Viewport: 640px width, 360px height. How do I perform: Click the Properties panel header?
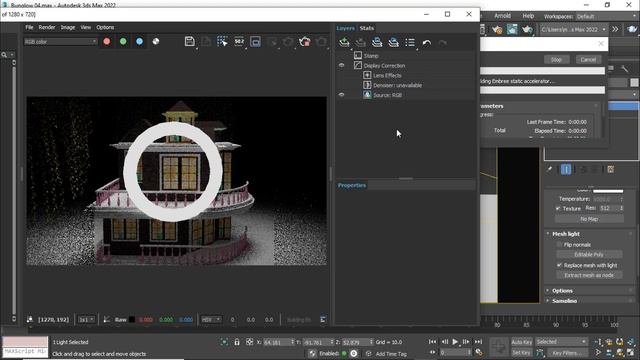click(352, 185)
